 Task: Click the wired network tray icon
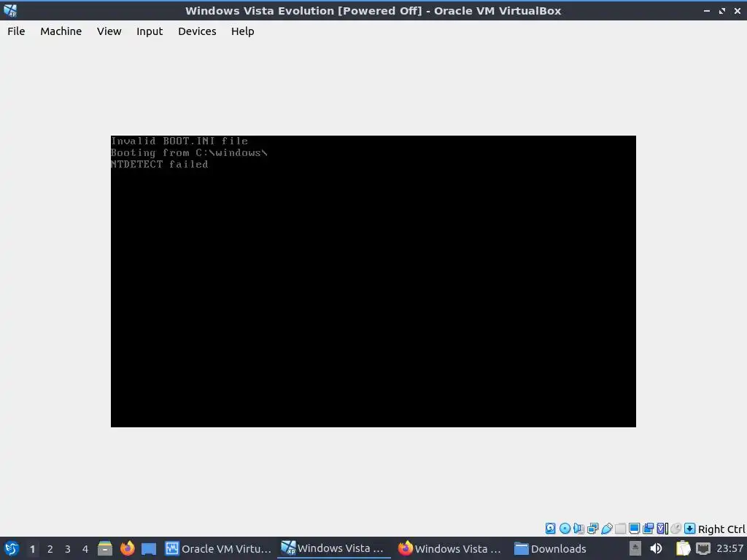tap(703, 548)
